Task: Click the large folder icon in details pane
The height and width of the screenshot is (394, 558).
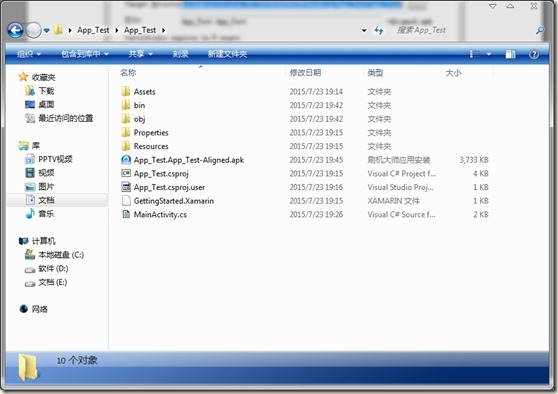Action: [x=28, y=367]
